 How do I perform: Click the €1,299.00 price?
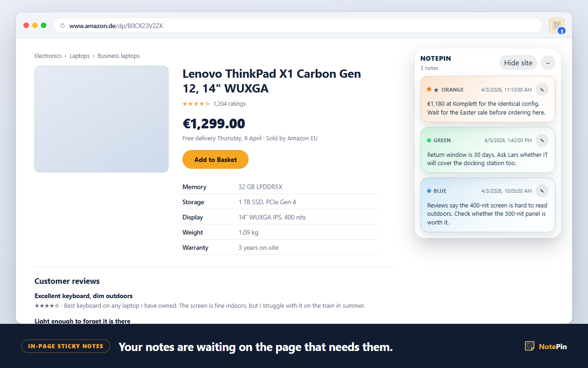(214, 124)
